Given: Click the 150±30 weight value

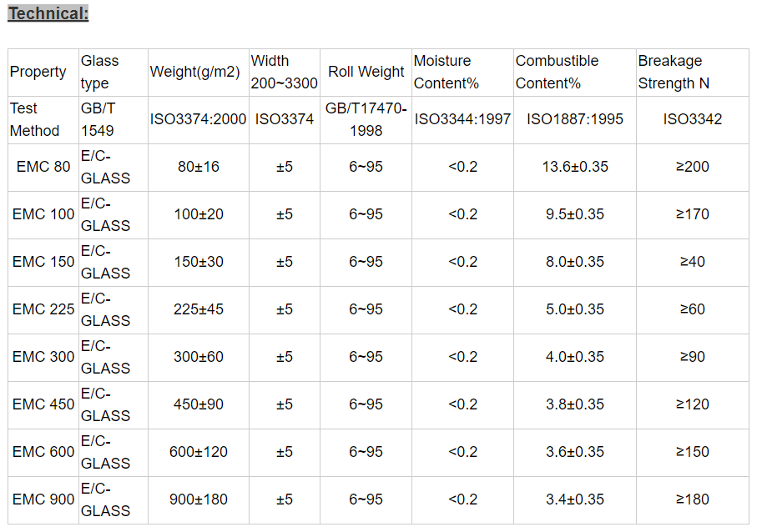Looking at the screenshot, I should [199, 262].
